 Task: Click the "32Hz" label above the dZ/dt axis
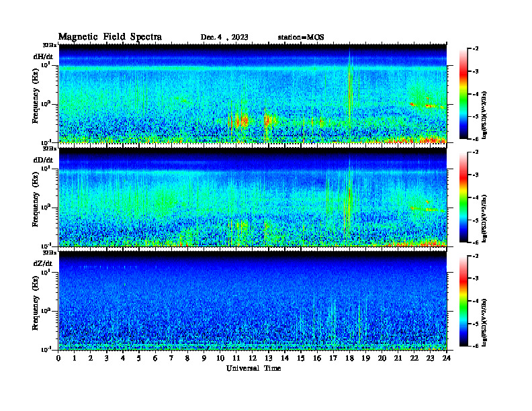(x=49, y=253)
